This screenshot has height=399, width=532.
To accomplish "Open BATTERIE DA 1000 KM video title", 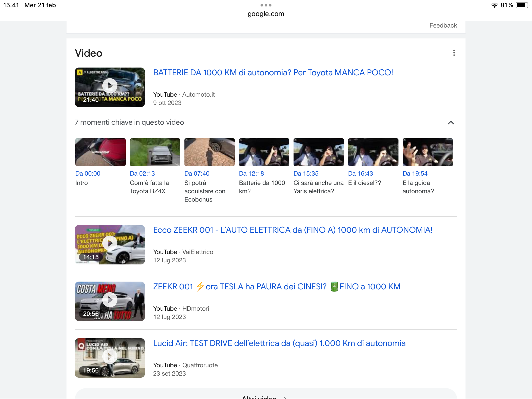I will (x=273, y=73).
